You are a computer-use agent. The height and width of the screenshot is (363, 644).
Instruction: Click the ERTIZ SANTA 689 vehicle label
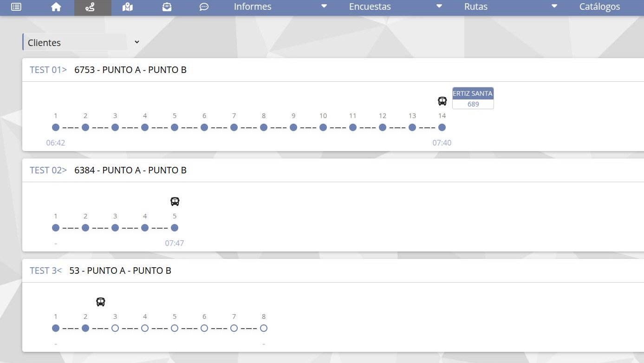coord(473,98)
